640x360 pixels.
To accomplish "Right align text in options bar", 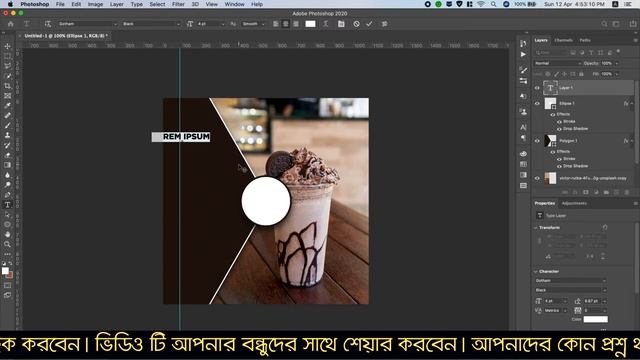I will (x=296, y=24).
